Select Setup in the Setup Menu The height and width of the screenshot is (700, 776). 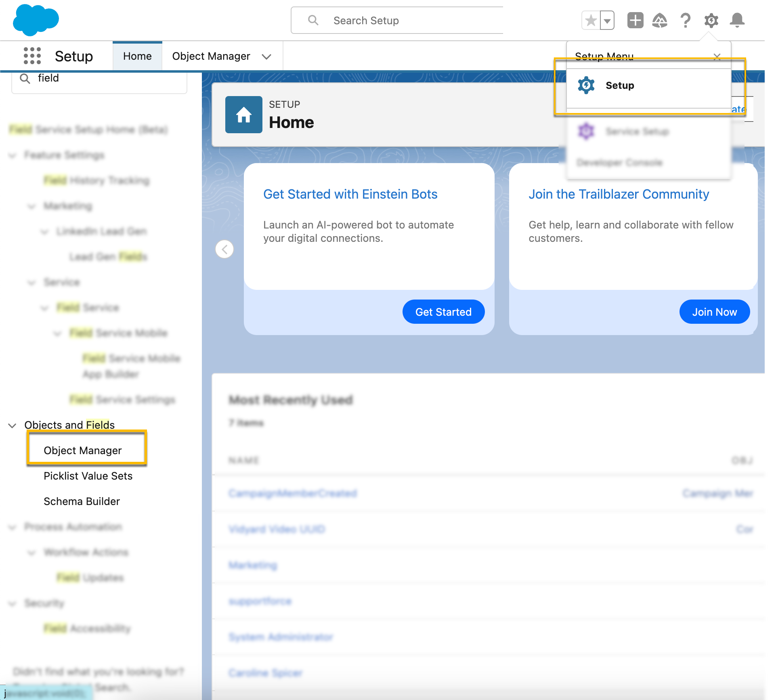pos(648,86)
